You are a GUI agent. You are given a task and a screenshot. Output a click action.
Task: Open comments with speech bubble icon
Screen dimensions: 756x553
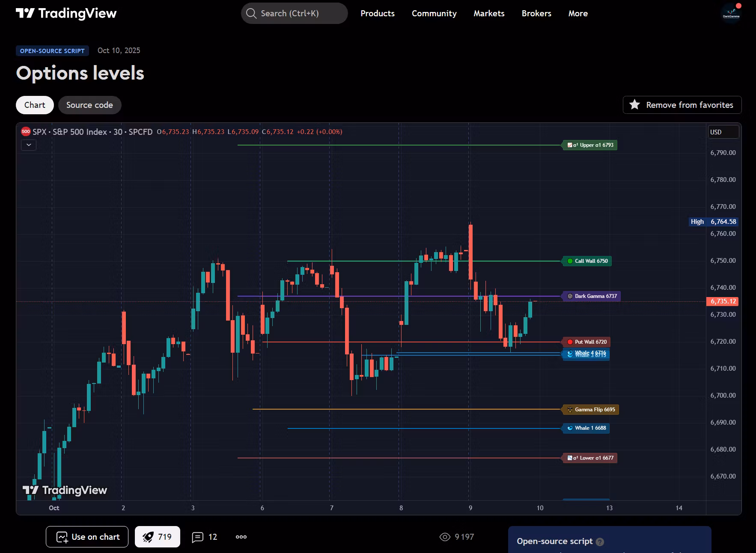pos(205,537)
